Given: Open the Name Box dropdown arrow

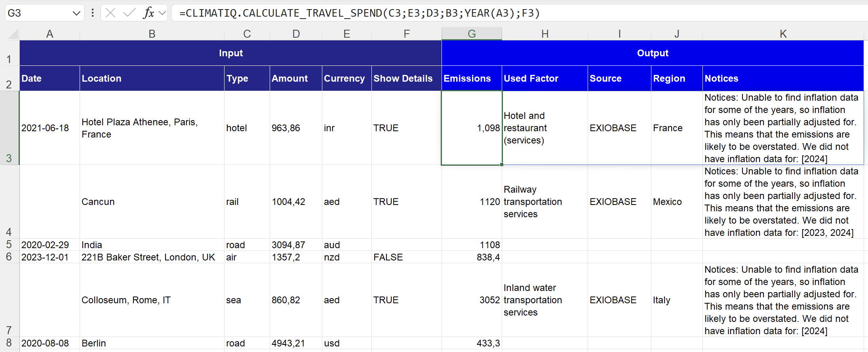Looking at the screenshot, I should pyautogui.click(x=76, y=13).
